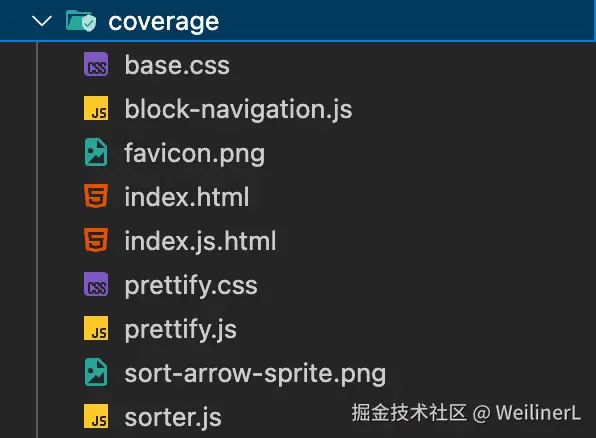Image resolution: width=596 pixels, height=438 pixels.
Task: Open the prettify.js file
Action: click(x=181, y=330)
